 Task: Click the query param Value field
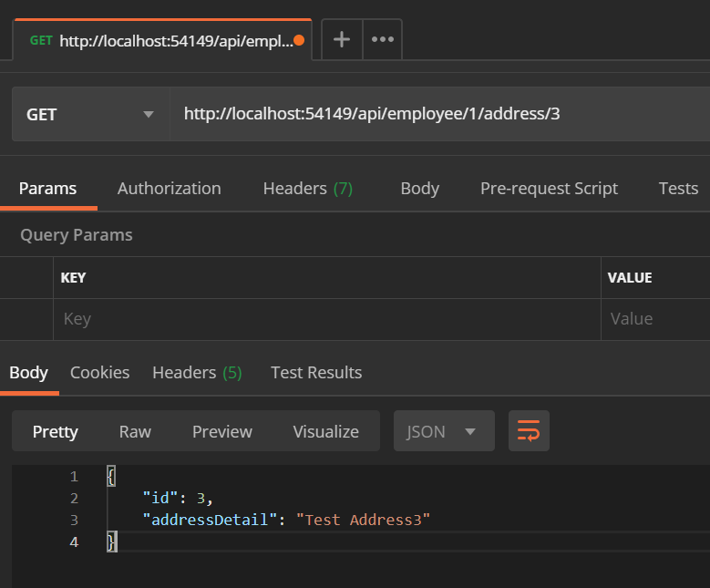coord(654,319)
